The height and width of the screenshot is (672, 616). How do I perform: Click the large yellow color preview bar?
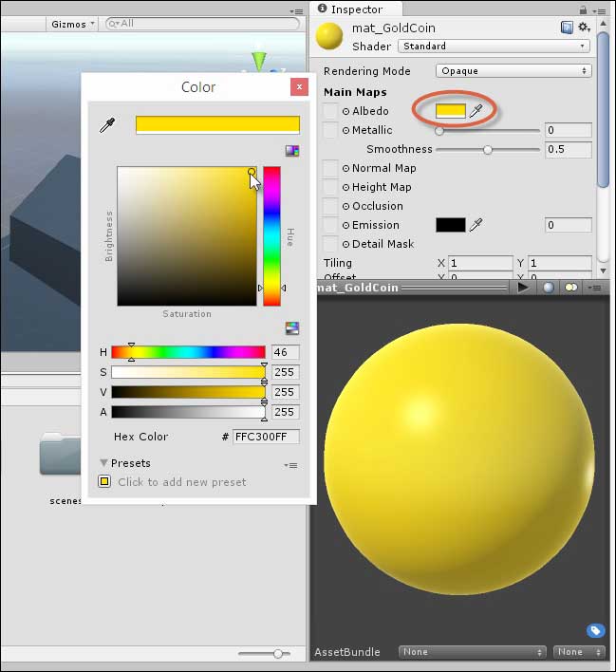(217, 124)
